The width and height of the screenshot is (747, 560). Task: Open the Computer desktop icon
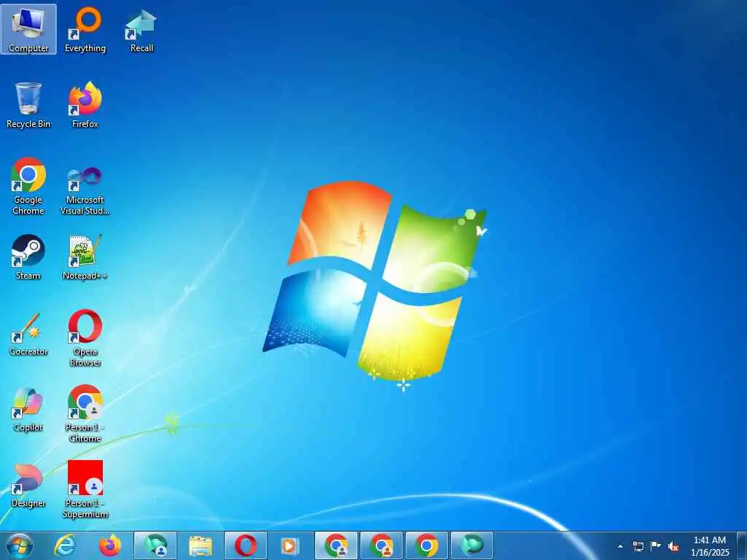pos(28,29)
